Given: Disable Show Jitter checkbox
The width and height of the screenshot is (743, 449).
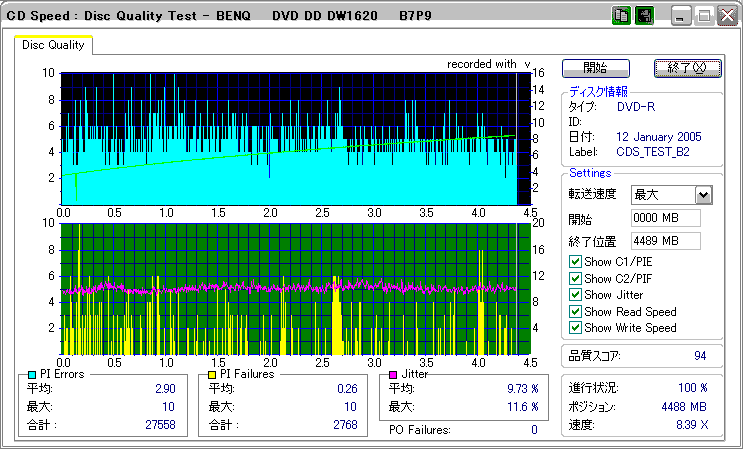Looking at the screenshot, I should click(575, 295).
